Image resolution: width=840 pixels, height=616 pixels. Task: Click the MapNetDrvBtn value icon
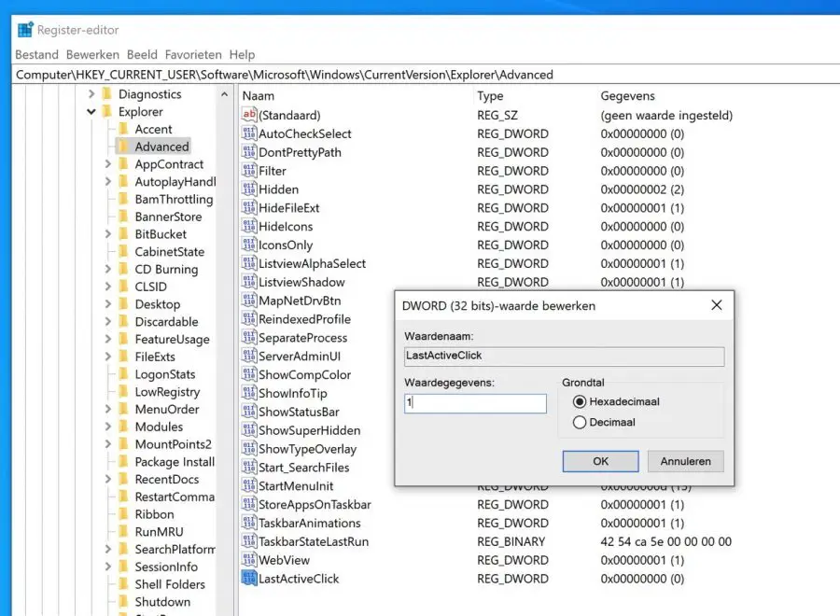[x=249, y=301]
